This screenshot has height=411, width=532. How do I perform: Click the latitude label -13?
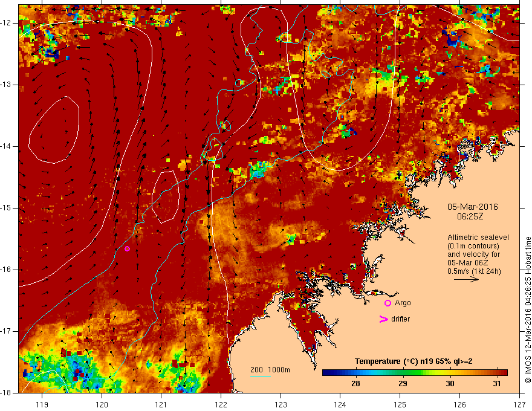(6, 85)
